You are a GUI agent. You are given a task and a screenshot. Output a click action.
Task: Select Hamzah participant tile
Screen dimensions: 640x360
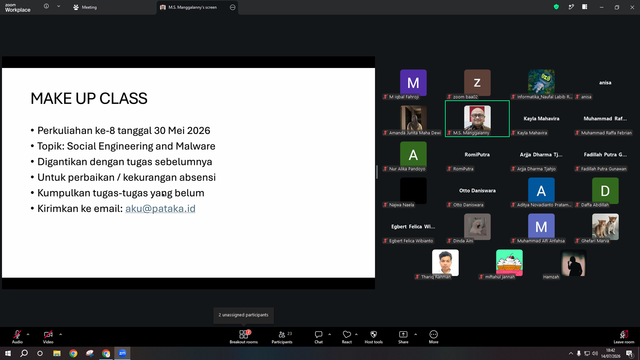coord(573,264)
